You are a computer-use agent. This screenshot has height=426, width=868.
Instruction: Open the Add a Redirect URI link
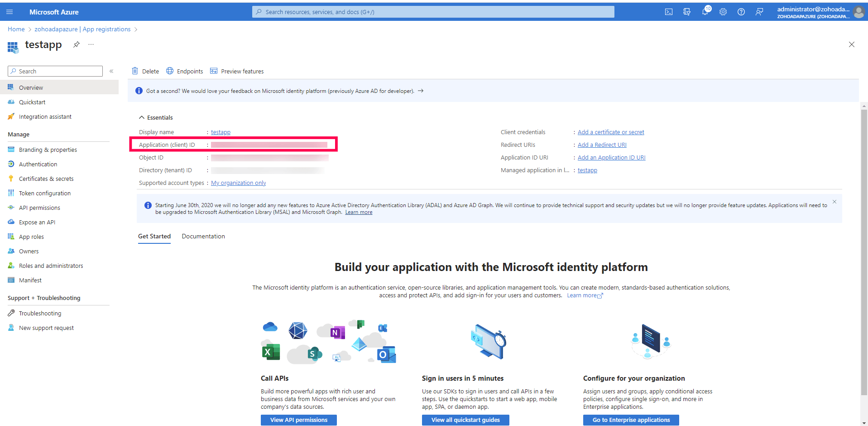602,145
